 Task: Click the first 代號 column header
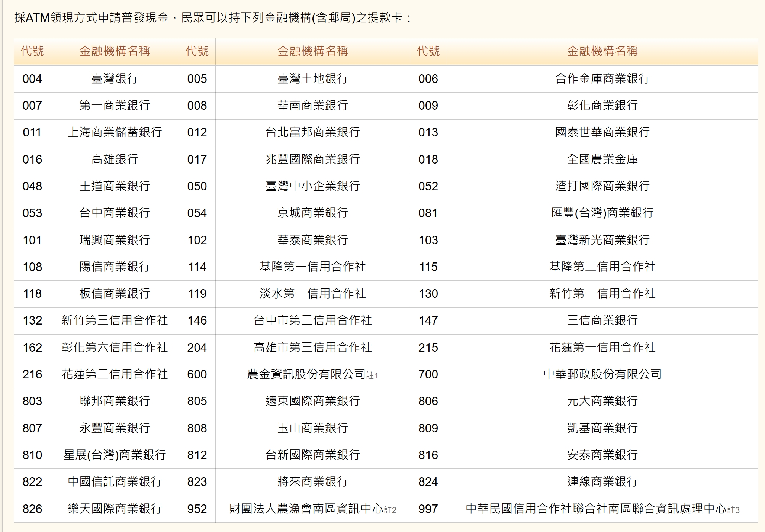32,51
